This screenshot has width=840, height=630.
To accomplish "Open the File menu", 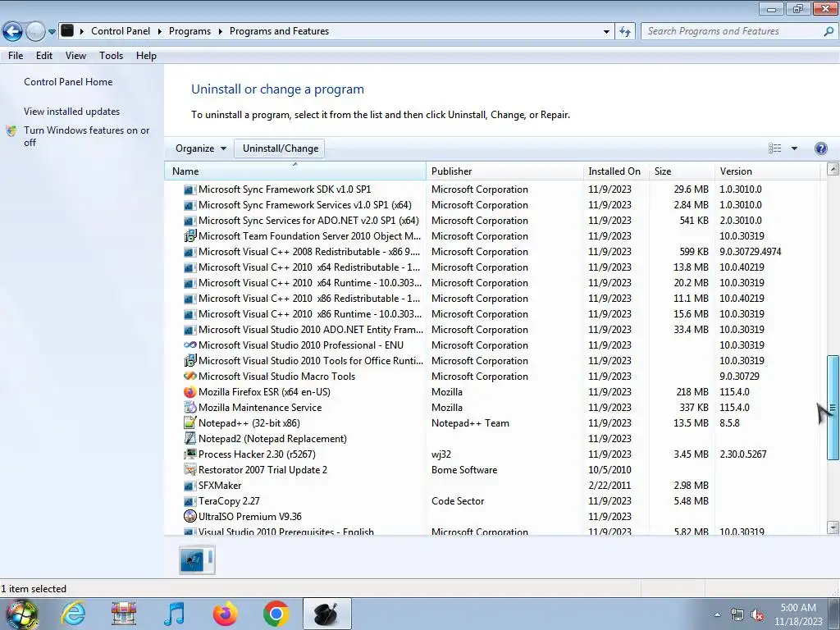I will tap(16, 56).
